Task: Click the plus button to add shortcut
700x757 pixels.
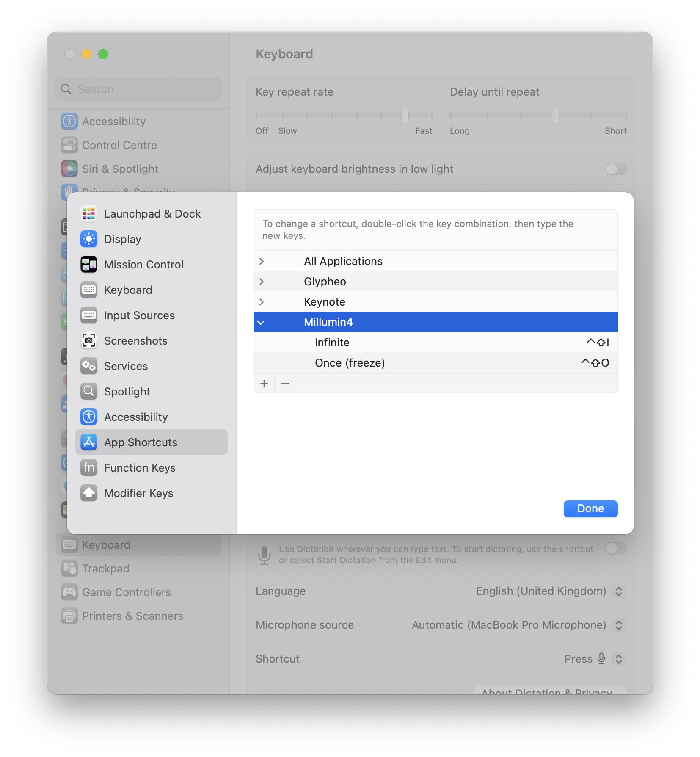Action: pos(264,384)
